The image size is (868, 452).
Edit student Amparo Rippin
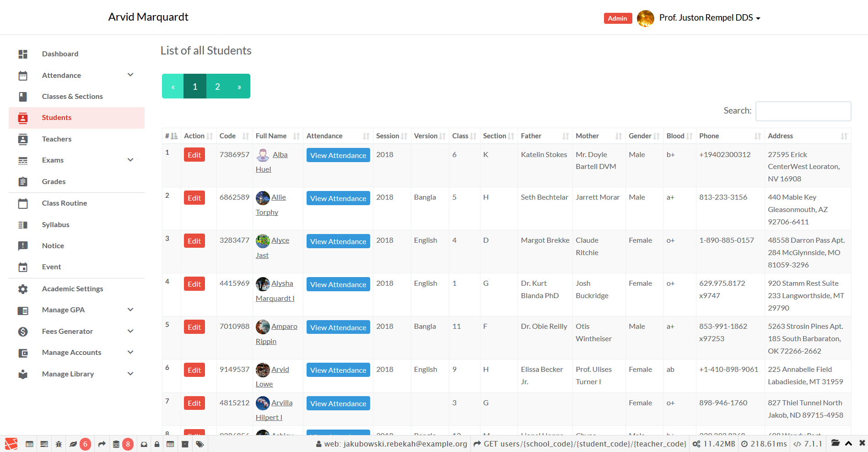point(194,327)
